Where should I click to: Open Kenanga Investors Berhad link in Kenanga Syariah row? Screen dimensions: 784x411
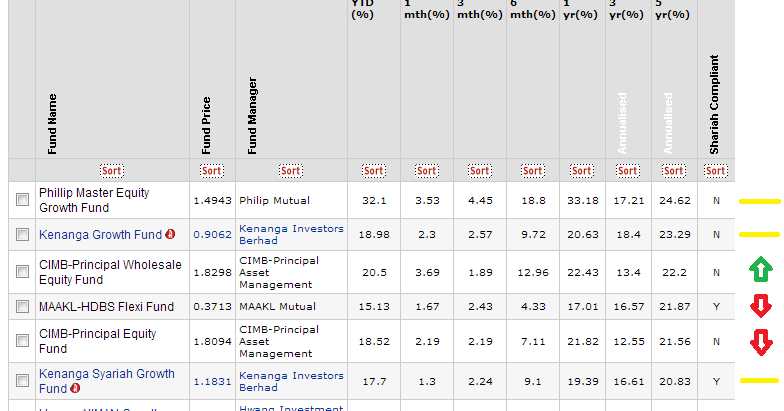(291, 382)
